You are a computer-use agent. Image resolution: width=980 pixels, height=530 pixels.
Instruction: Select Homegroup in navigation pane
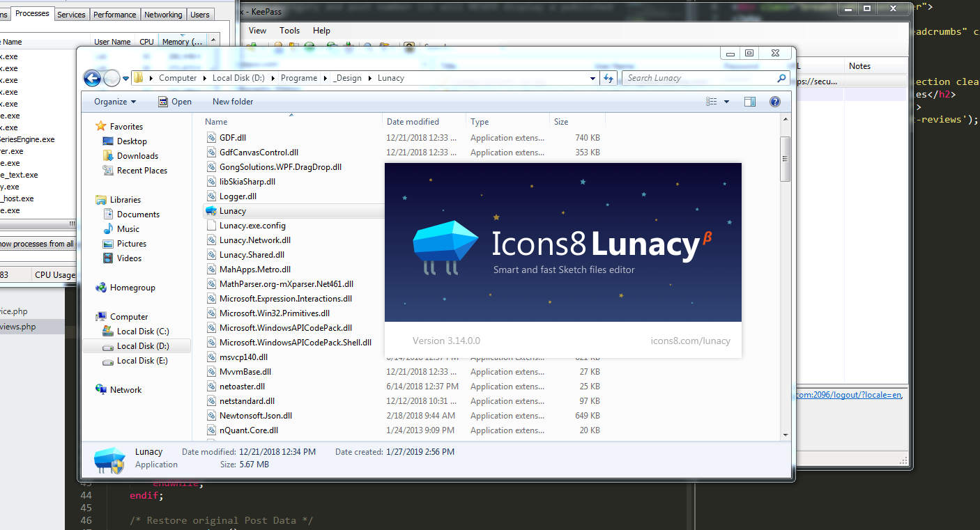click(132, 288)
